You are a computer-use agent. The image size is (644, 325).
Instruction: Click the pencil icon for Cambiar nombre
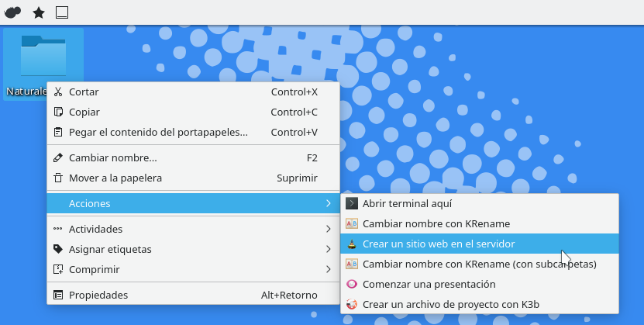(57, 157)
